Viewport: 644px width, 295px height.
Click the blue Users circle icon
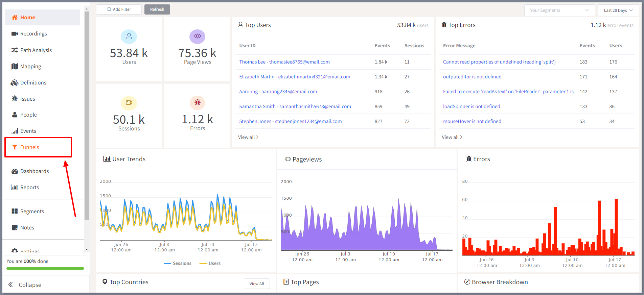(x=129, y=36)
